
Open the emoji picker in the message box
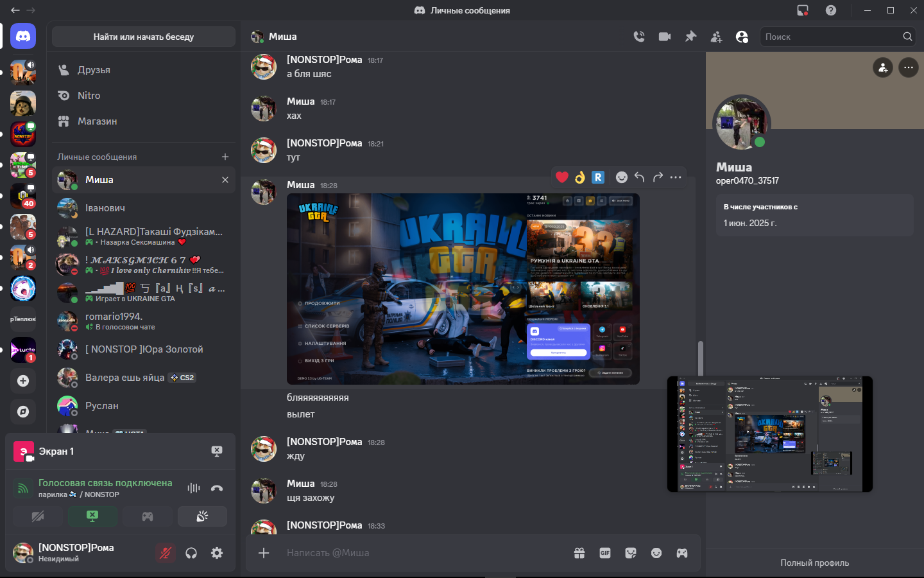coord(656,553)
